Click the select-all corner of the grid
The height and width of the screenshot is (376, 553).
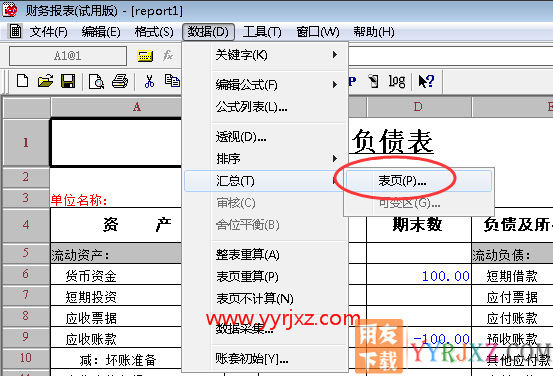click(x=26, y=108)
